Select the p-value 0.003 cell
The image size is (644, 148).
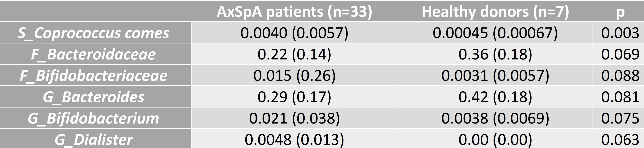pyautogui.click(x=620, y=33)
